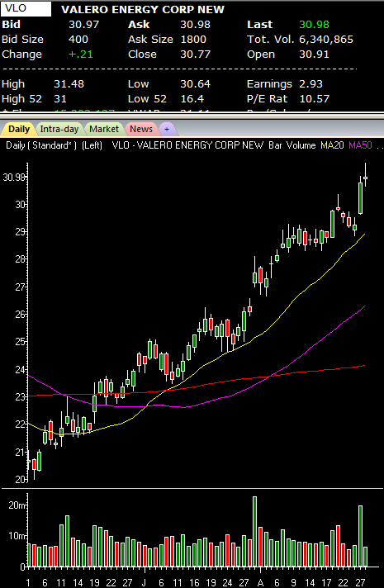The height and width of the screenshot is (588, 384).
Task: Click the Volume label in chart header
Action: click(x=301, y=145)
